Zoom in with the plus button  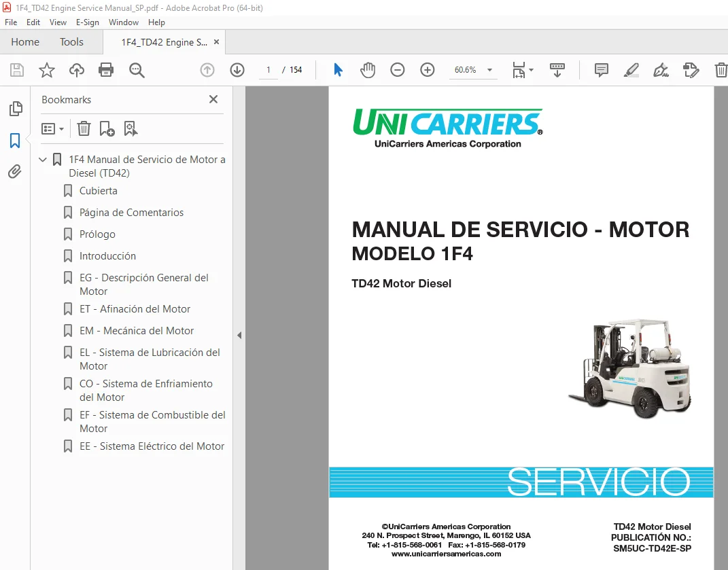pyautogui.click(x=427, y=70)
